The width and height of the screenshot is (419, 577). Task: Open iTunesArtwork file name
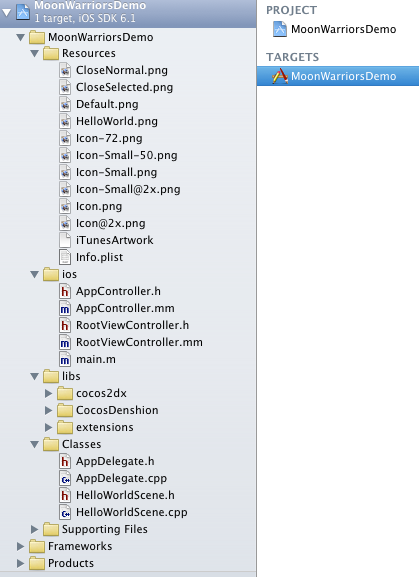[114, 240]
